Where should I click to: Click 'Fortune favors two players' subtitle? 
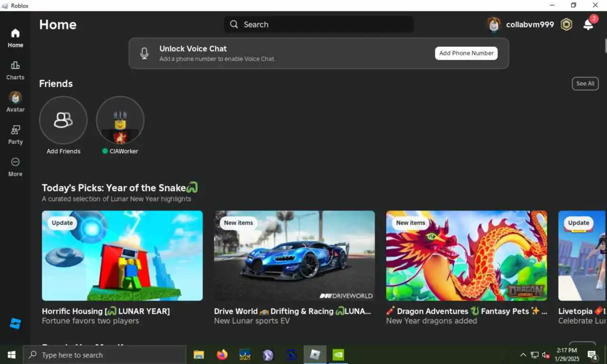point(91,321)
